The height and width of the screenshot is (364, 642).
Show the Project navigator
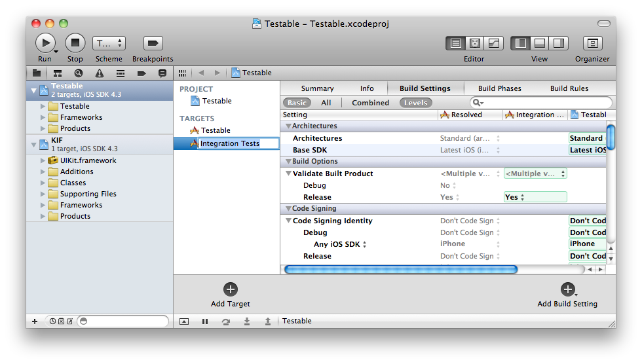[x=37, y=73]
